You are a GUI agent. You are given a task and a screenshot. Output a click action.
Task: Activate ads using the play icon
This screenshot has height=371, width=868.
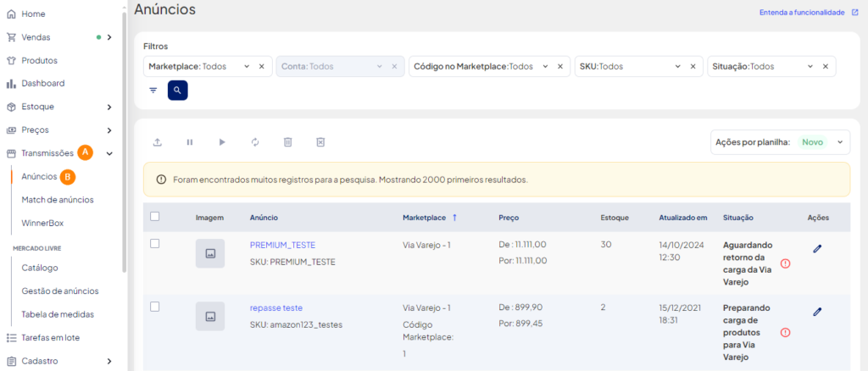tap(222, 142)
